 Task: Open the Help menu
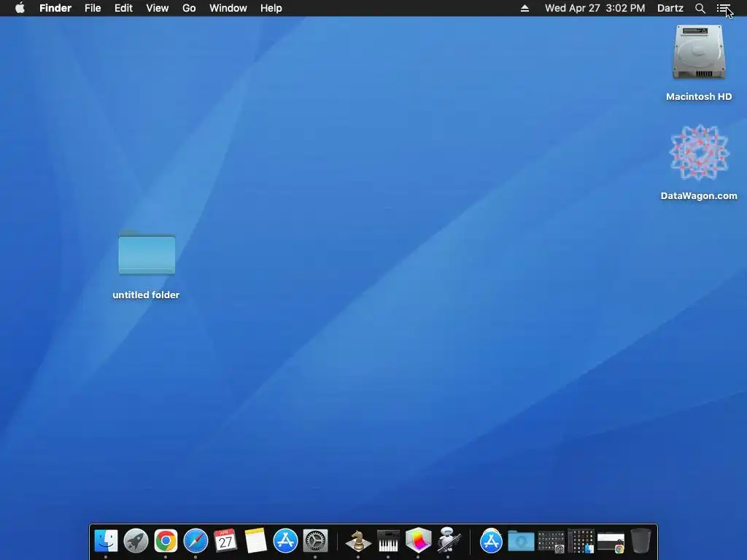271,8
